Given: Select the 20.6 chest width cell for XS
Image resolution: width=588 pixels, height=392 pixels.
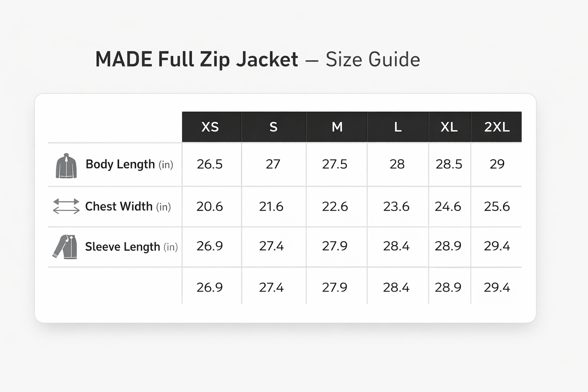Looking at the screenshot, I should tap(210, 206).
